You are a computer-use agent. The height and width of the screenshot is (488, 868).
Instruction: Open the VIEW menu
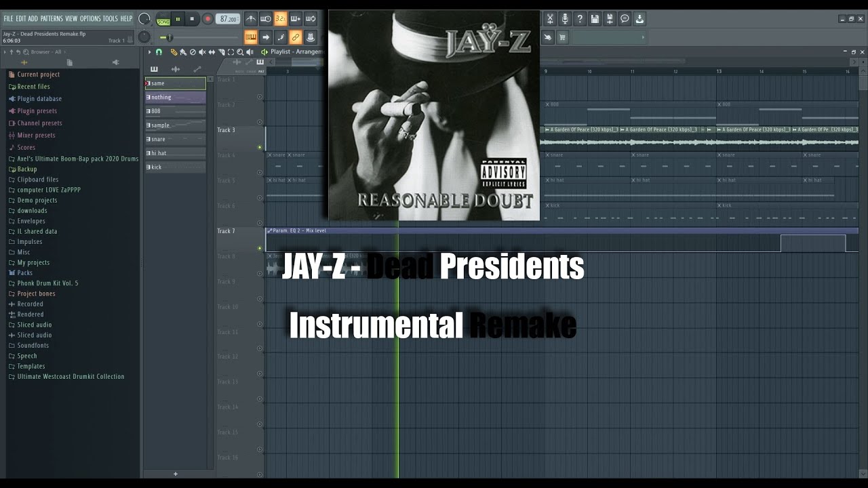(x=71, y=19)
